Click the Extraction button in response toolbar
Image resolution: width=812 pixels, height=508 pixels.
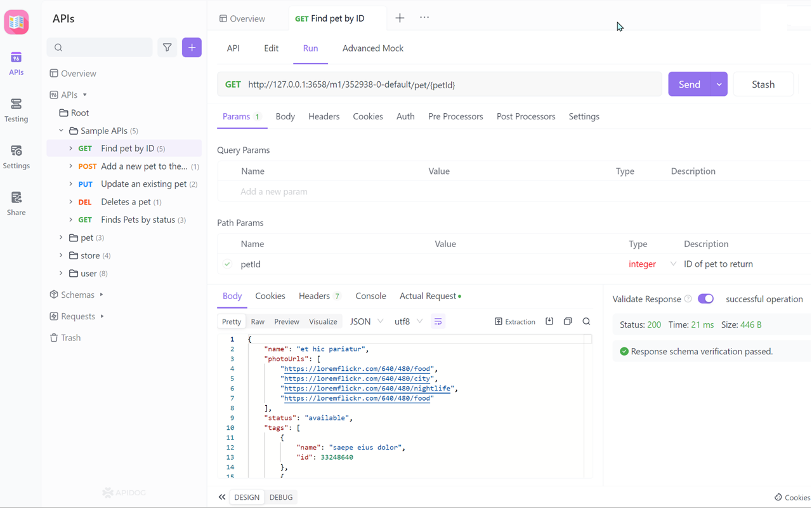(x=515, y=322)
